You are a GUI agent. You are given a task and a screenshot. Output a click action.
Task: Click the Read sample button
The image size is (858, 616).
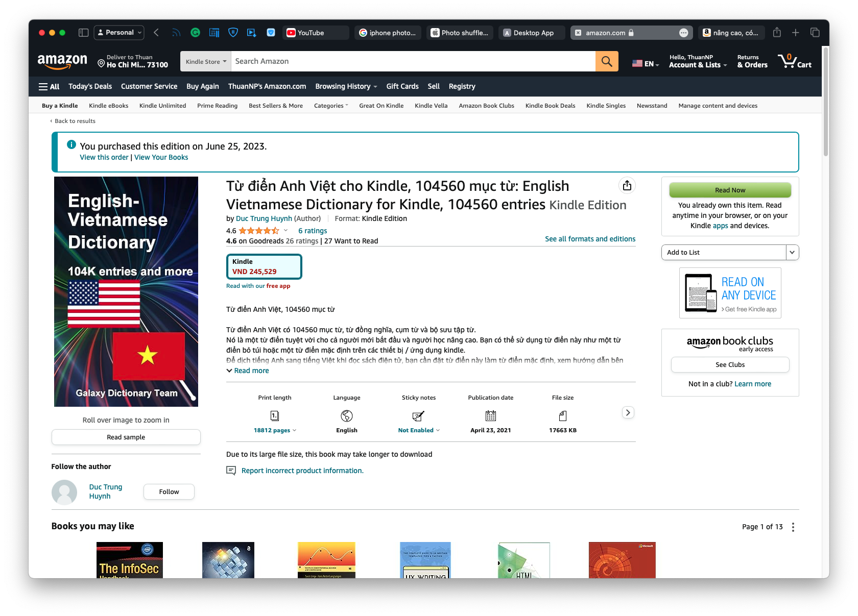pos(126,437)
